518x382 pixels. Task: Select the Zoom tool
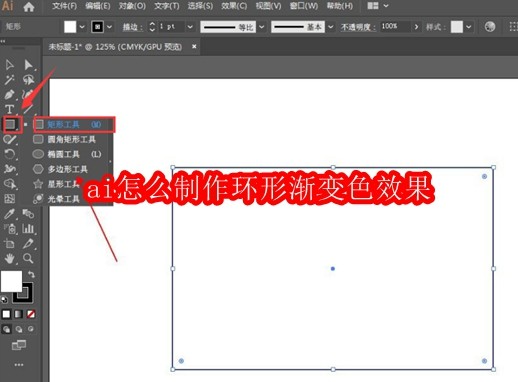(x=28, y=258)
